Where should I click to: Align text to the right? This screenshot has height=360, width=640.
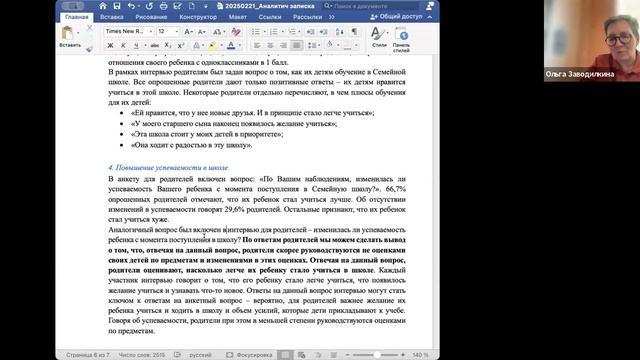point(283,45)
